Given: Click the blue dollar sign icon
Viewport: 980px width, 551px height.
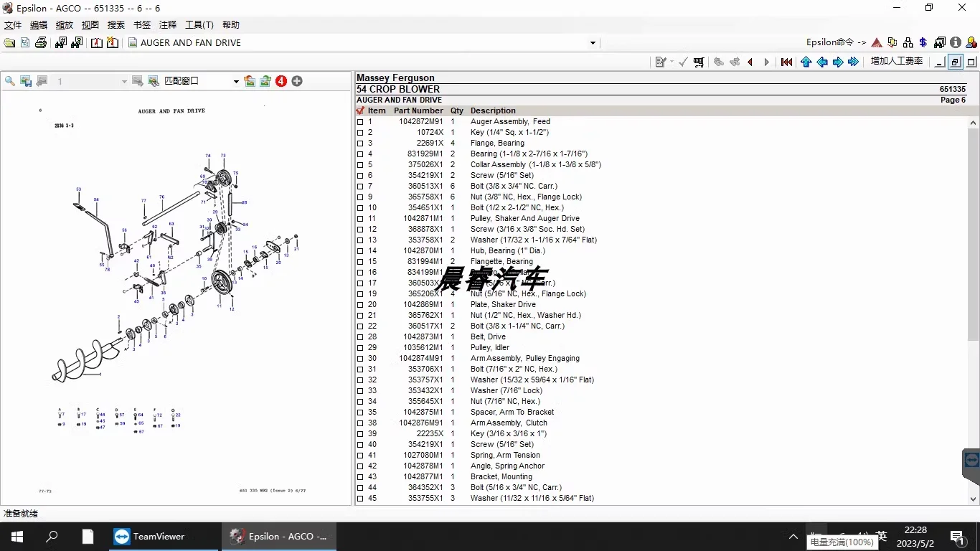Looking at the screenshot, I should [923, 43].
